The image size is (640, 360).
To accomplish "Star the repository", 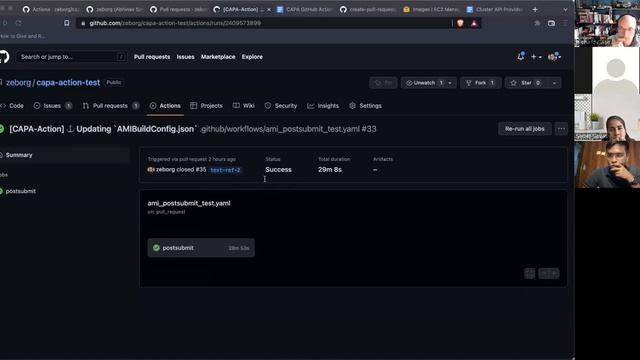I will [x=526, y=83].
